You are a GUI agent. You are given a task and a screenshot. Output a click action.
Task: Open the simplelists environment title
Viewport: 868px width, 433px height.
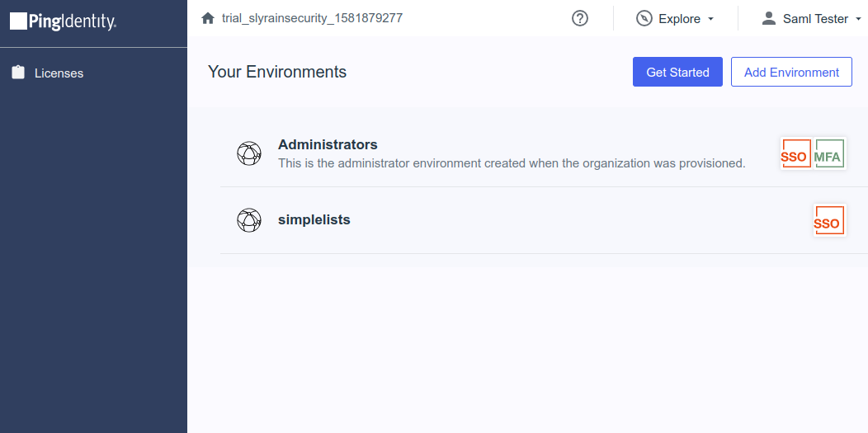point(314,219)
